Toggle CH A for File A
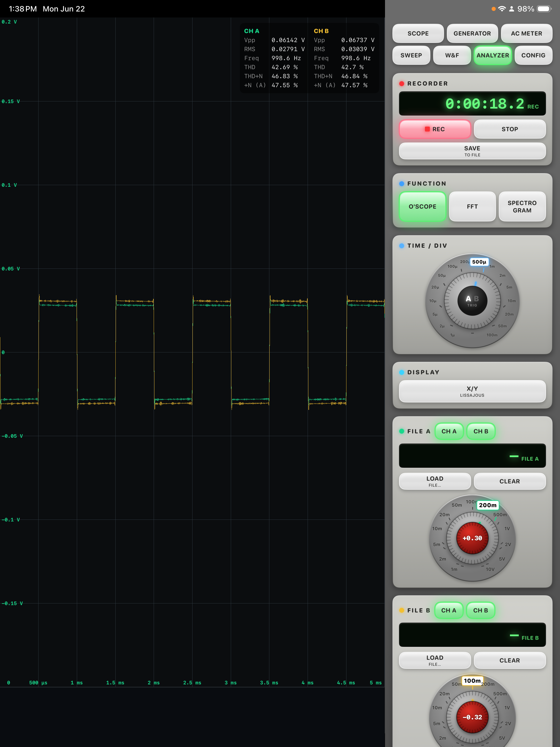This screenshot has height=747, width=560. click(449, 431)
